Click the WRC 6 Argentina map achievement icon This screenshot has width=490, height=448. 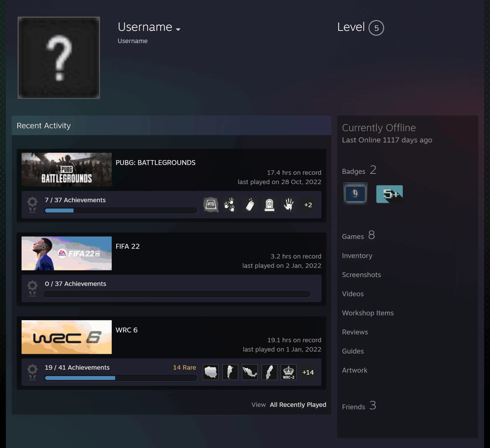[230, 372]
